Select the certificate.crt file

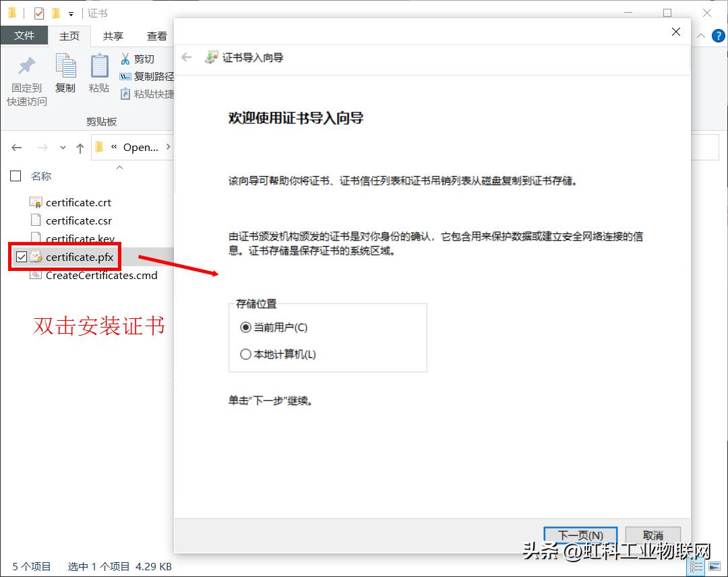(x=76, y=202)
